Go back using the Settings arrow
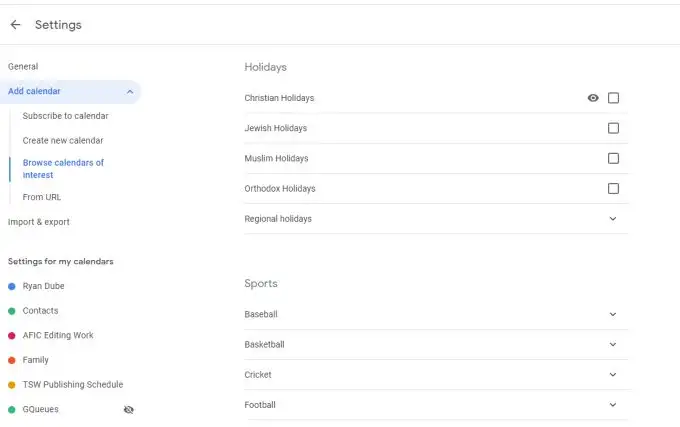This screenshot has width=680, height=427. (x=15, y=25)
